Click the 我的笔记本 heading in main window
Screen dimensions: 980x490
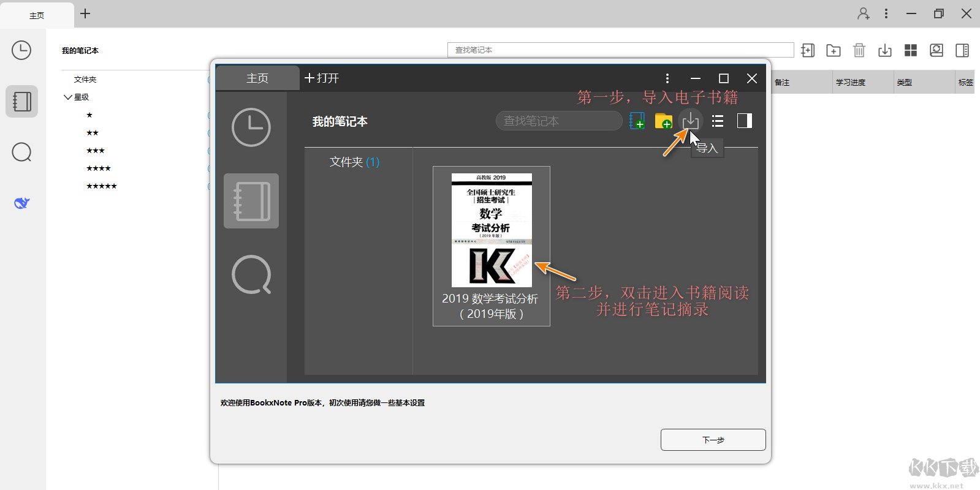pos(80,50)
